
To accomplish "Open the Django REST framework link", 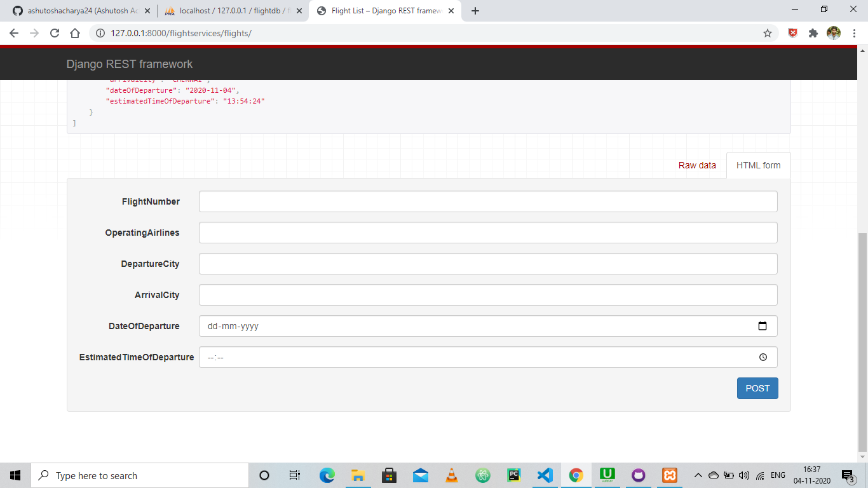I will [130, 64].
